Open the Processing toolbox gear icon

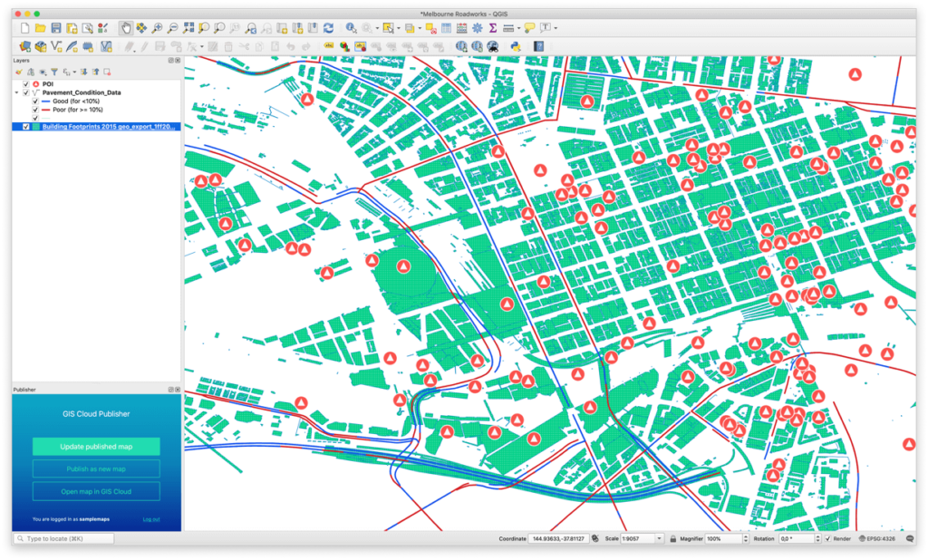(477, 28)
